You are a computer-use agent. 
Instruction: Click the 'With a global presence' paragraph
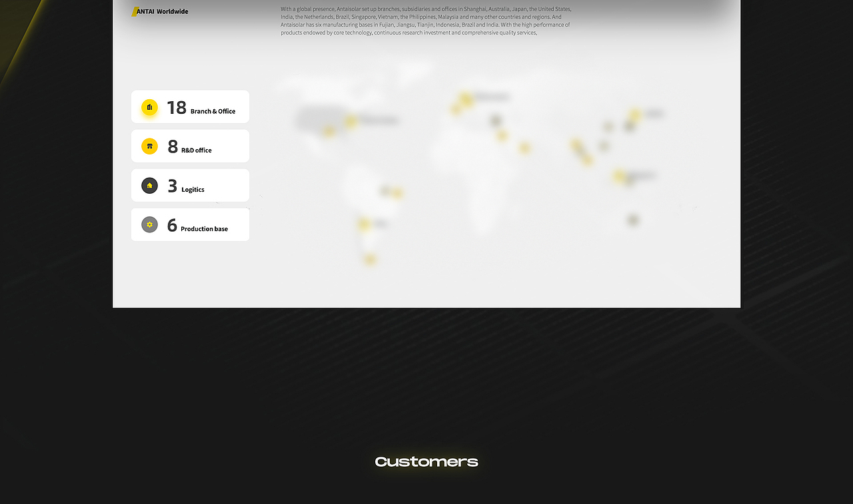pos(426,21)
